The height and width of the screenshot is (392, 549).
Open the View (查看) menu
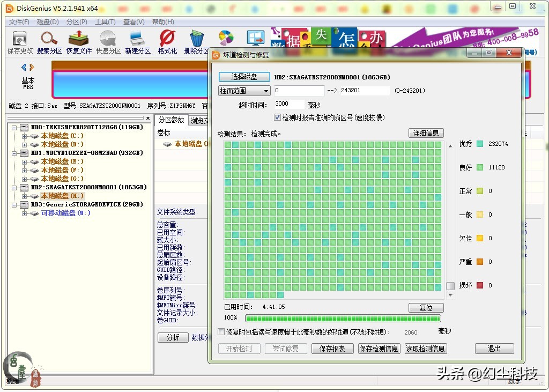133,22
